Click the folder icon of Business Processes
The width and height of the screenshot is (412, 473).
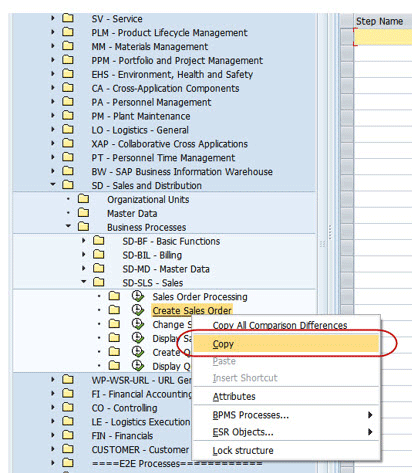83,227
